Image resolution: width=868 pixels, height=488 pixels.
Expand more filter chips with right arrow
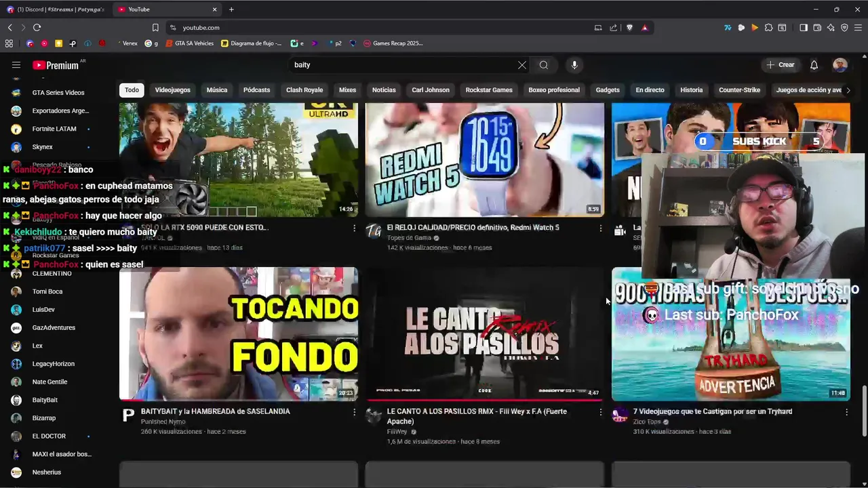(848, 90)
